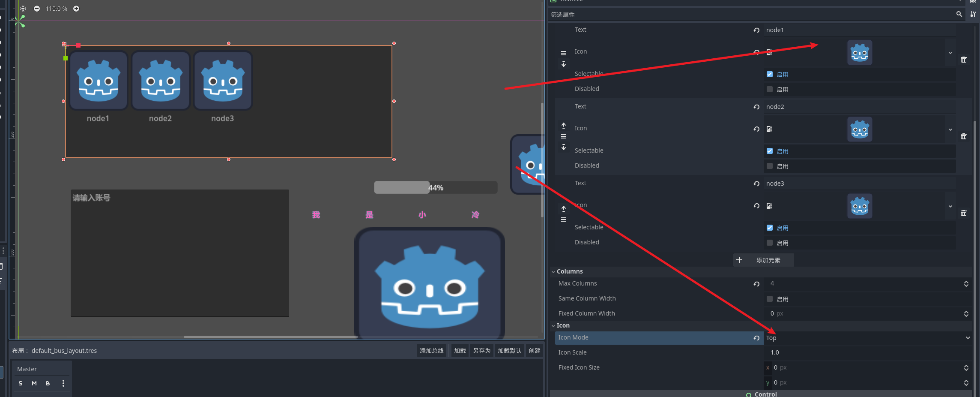Screen dimensions: 980x397
Task: Click the 加载默认 load default button
Action: pyautogui.click(x=510, y=351)
